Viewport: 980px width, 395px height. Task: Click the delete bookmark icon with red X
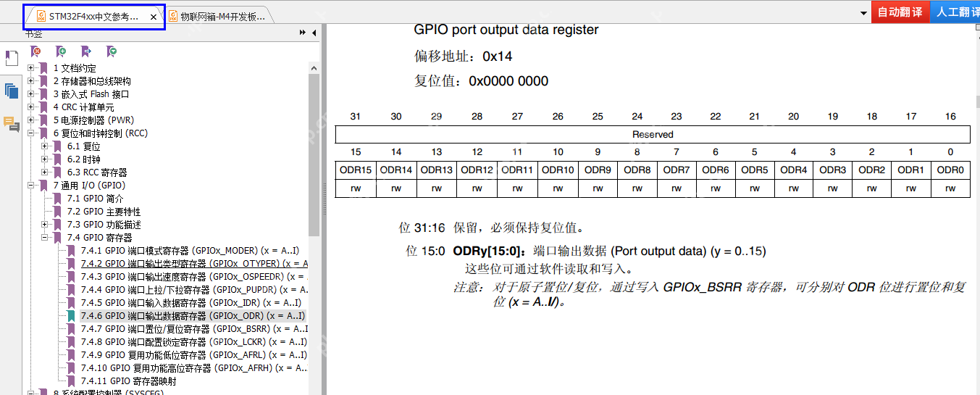click(x=35, y=51)
